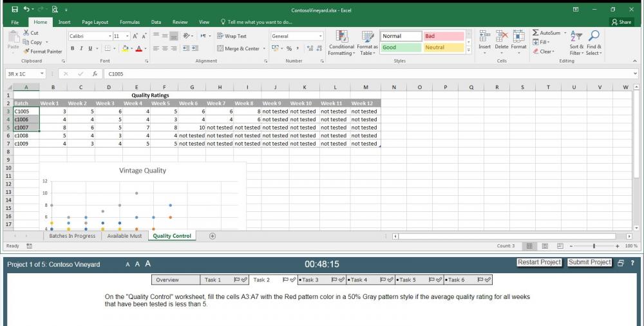Click Restart Project button
Image resolution: width=644 pixels, height=326 pixels.
coord(539,262)
